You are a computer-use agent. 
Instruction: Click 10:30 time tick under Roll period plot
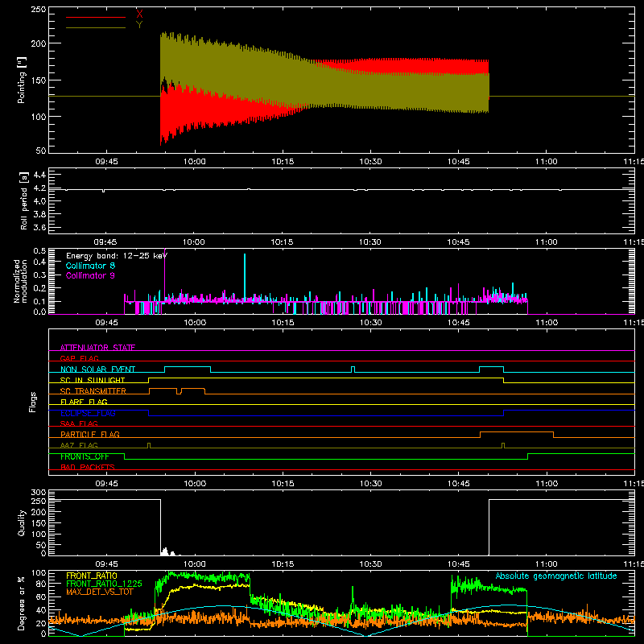pos(370,242)
